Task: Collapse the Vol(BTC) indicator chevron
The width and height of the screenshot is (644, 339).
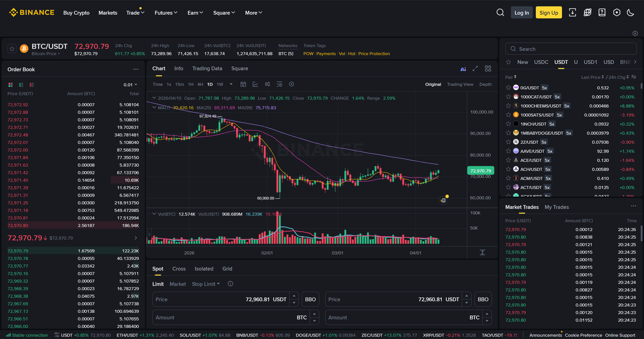Action: click(154, 214)
